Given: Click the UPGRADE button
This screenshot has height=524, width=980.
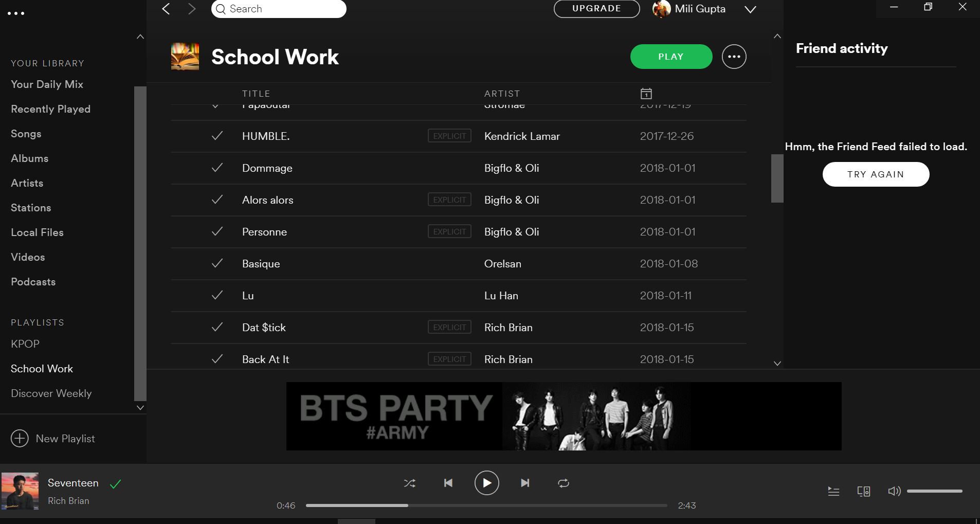Looking at the screenshot, I should pyautogui.click(x=596, y=9).
